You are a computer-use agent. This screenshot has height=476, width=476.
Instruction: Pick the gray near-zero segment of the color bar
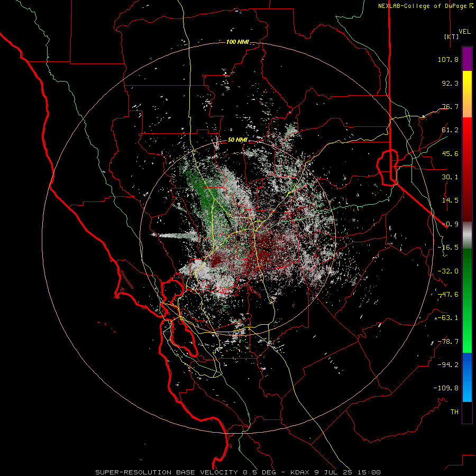467,235
